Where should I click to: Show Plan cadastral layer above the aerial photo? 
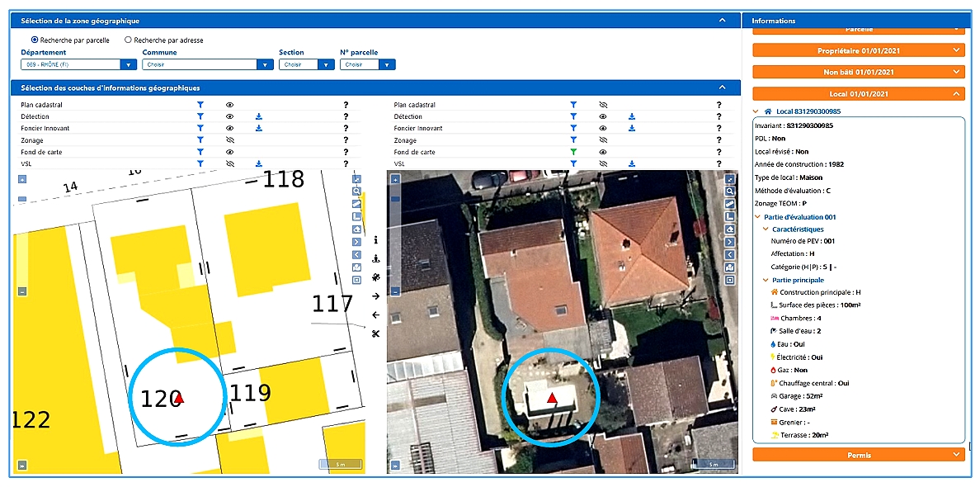602,105
